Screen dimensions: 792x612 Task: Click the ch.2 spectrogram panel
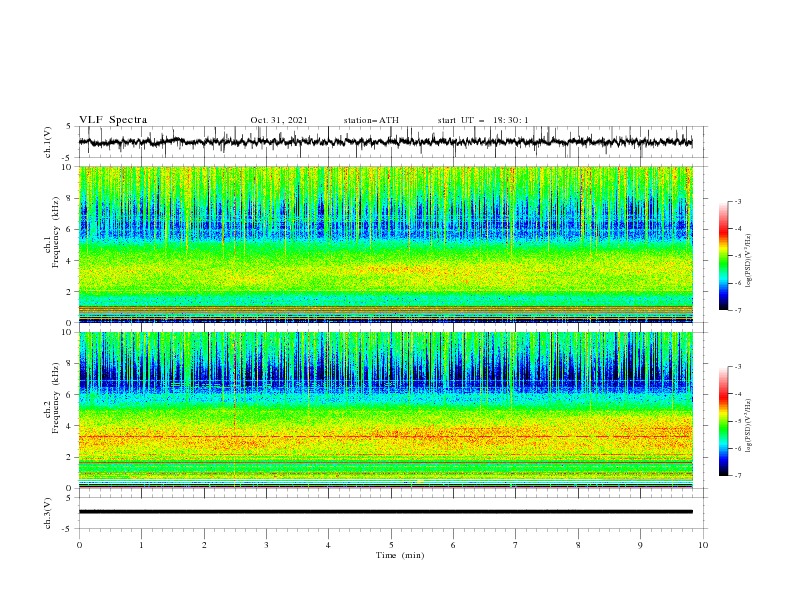coord(386,410)
